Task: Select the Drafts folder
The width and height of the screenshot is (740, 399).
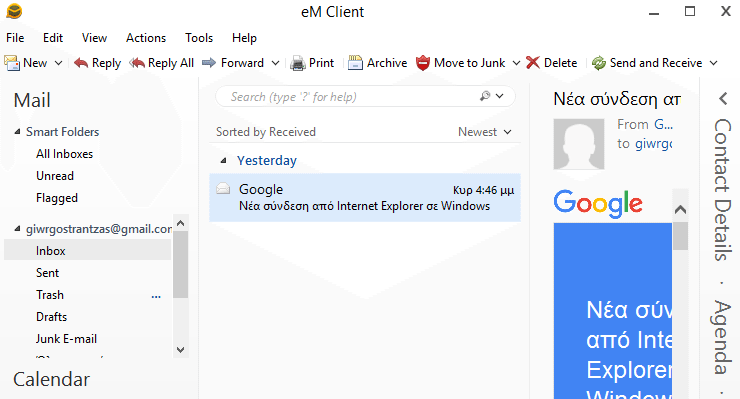Action: [x=51, y=317]
